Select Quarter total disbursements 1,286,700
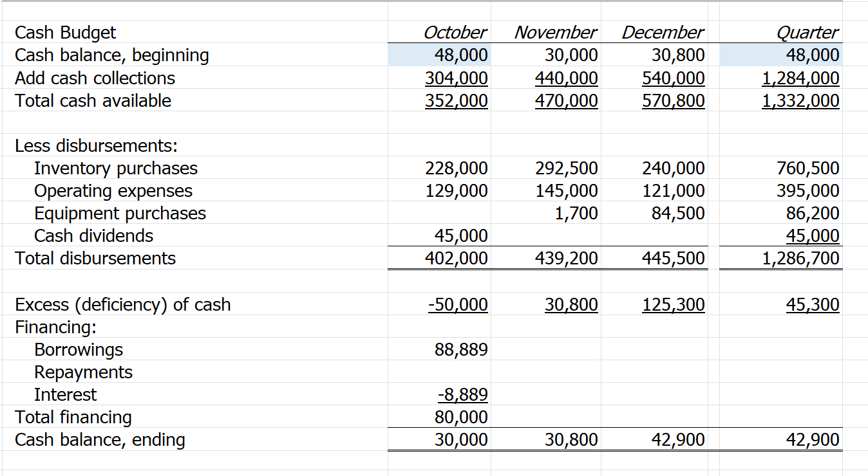868x476 pixels. point(800,258)
